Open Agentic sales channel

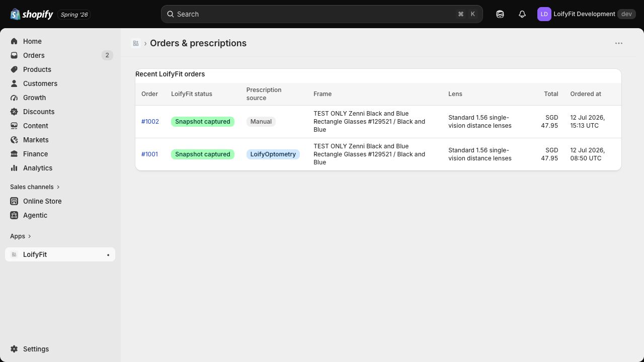[60, 215]
